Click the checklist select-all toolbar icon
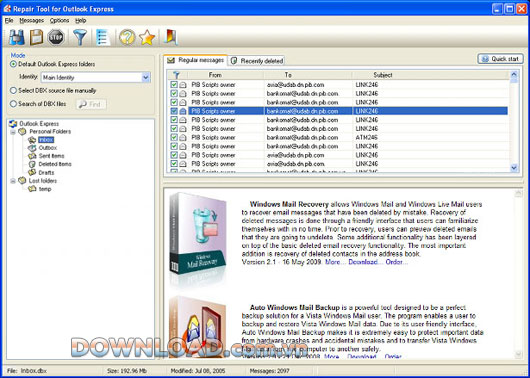 pyautogui.click(x=103, y=37)
